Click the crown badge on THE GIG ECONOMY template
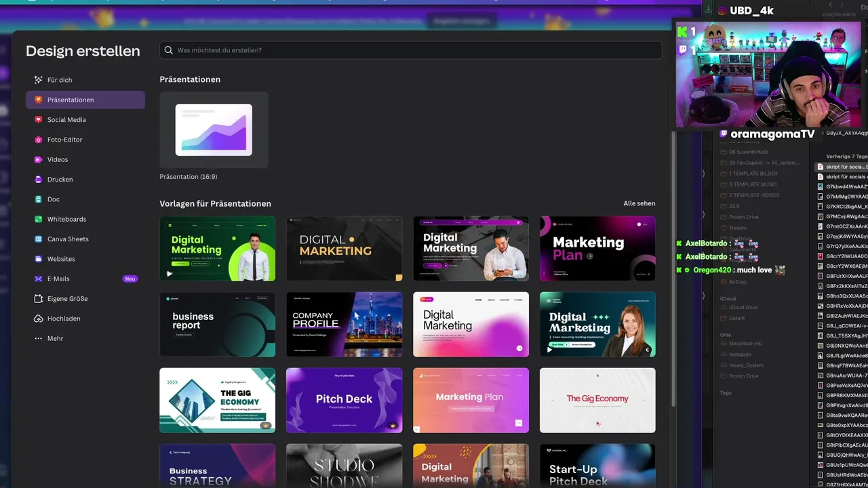Viewport: 868px width, 488px height. tap(266, 426)
